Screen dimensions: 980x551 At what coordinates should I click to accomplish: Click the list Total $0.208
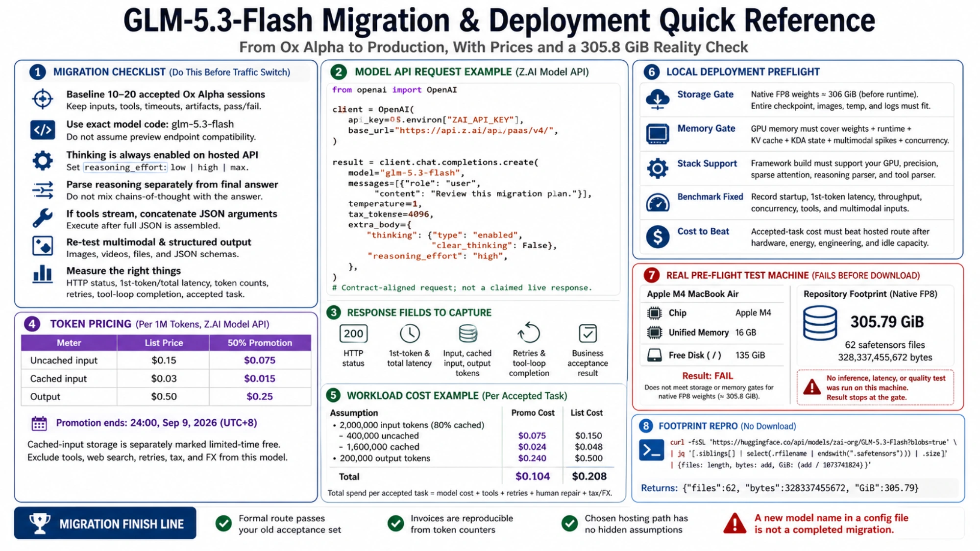pyautogui.click(x=589, y=477)
